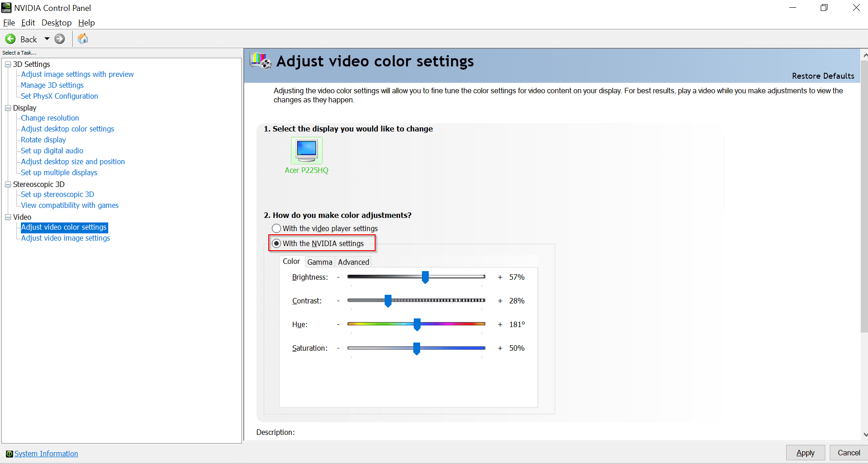Viewport: 868px width, 464px height.
Task: Select the With the video player settings radio button
Action: (x=277, y=228)
